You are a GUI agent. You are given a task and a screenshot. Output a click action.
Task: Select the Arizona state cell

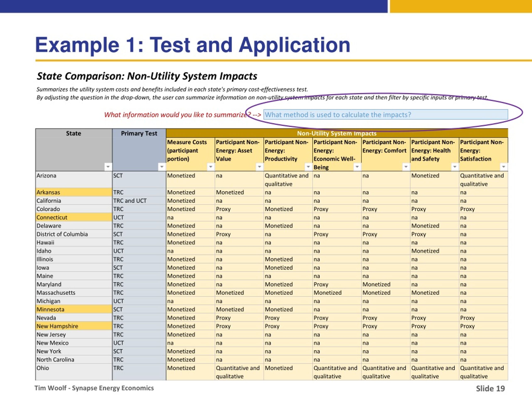[74, 180]
